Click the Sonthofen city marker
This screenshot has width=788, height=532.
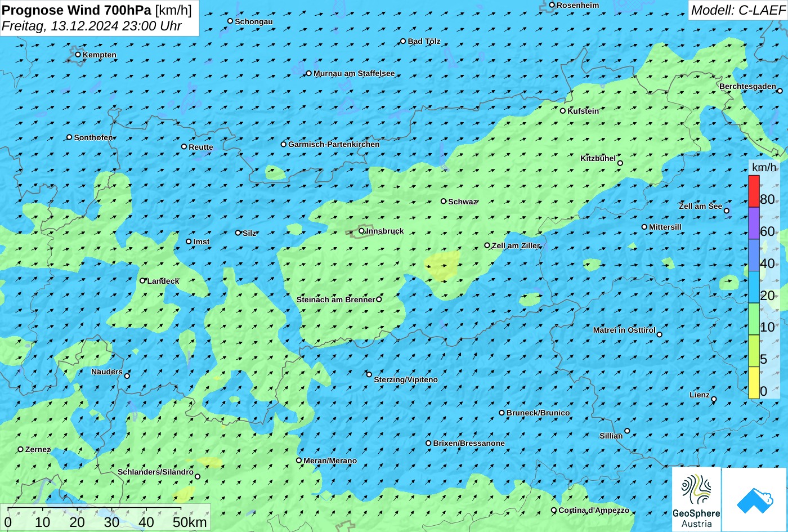tap(69, 137)
